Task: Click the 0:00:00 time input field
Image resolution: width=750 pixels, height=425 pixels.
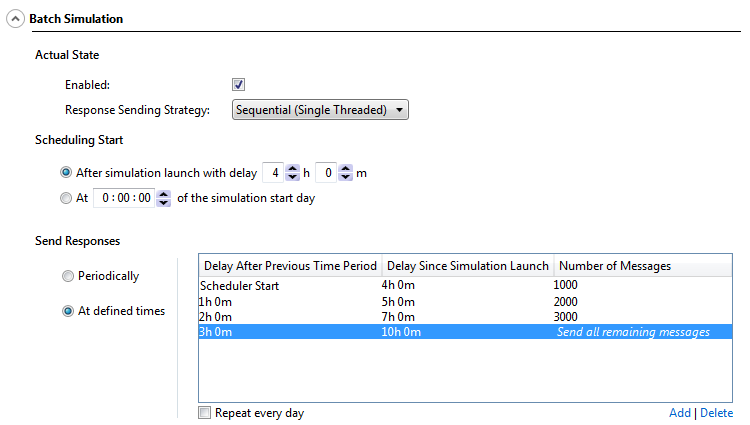Action: [x=125, y=198]
